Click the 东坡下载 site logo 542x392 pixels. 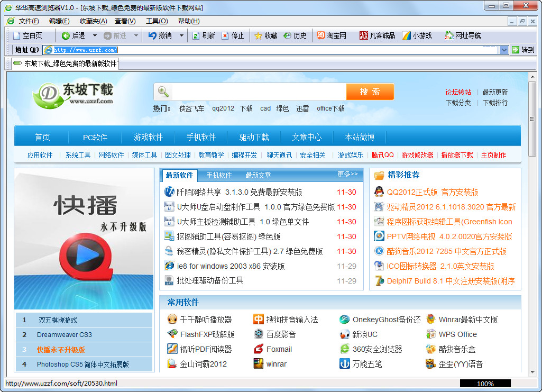(x=73, y=95)
